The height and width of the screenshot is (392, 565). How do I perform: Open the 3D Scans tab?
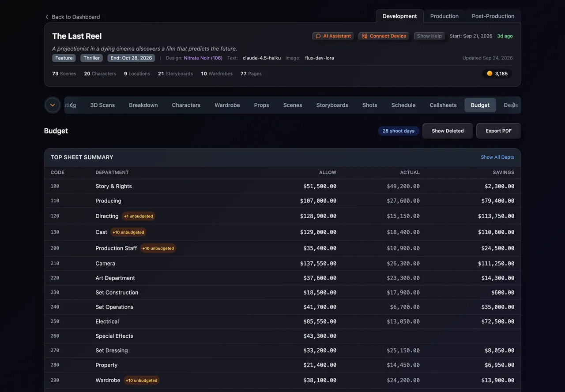tap(102, 105)
